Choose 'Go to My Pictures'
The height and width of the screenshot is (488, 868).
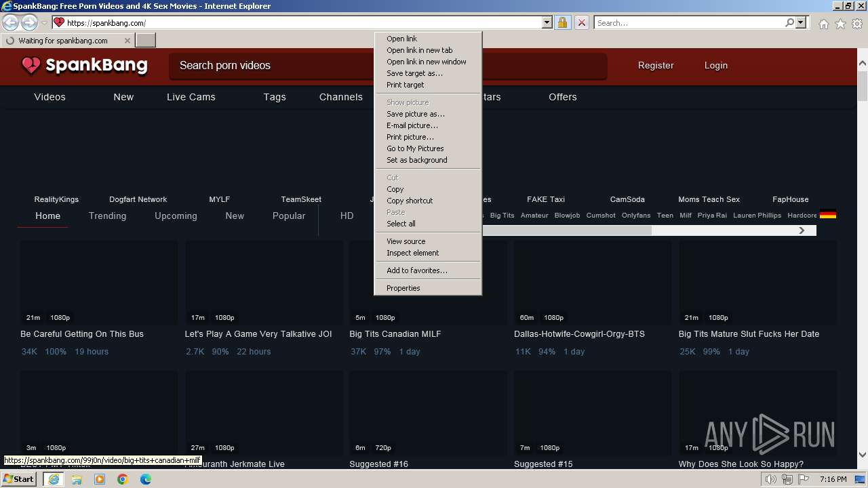tap(428, 148)
